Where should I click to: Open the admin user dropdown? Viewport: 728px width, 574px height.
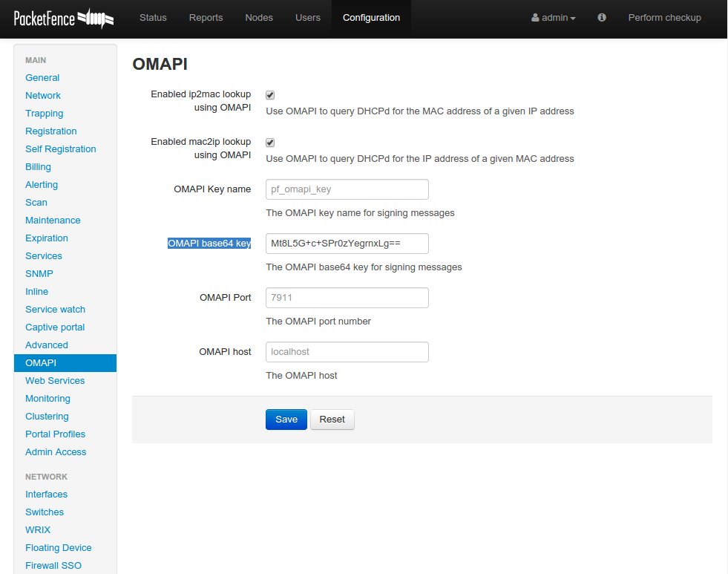pyautogui.click(x=554, y=18)
